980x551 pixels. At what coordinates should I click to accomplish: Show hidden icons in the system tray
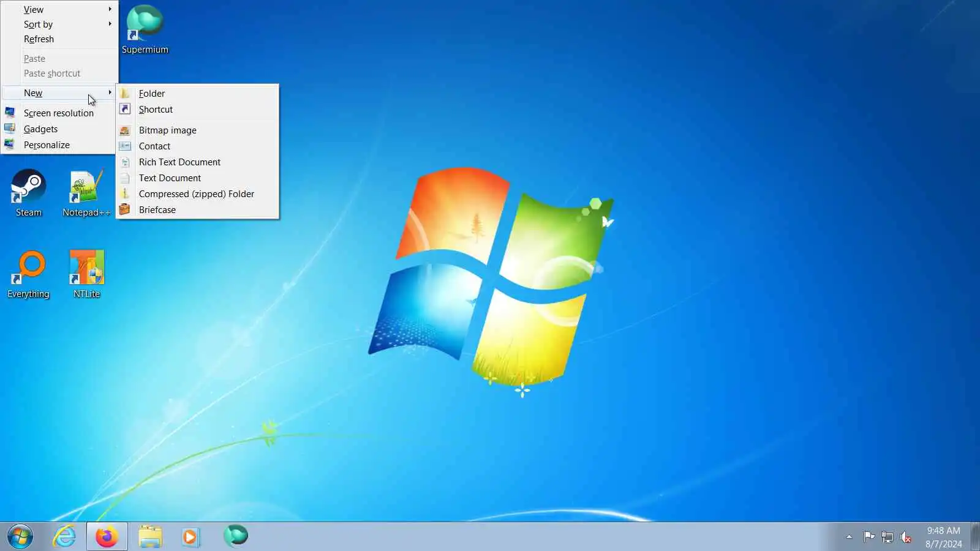click(x=849, y=537)
